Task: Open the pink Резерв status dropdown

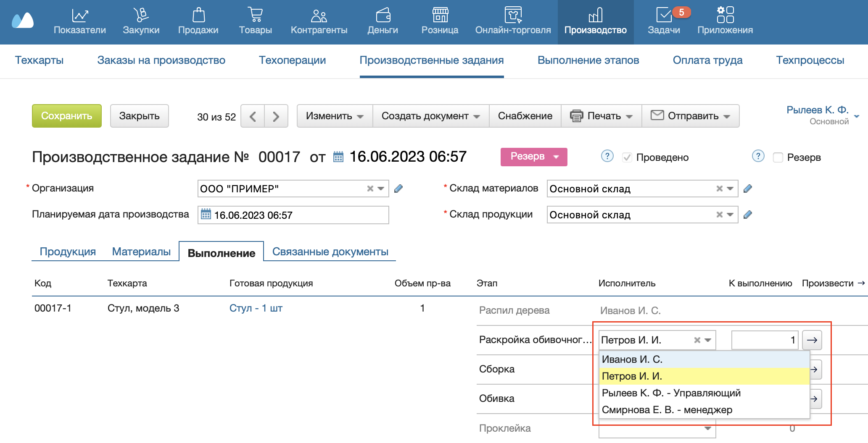Action: (534, 157)
